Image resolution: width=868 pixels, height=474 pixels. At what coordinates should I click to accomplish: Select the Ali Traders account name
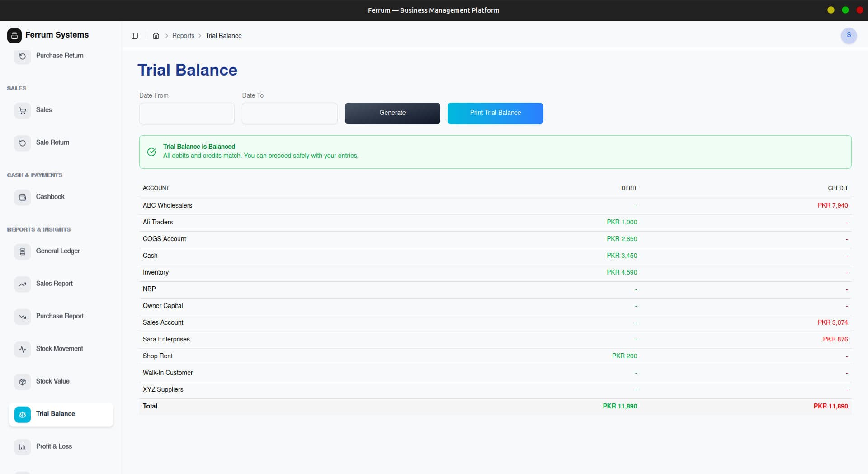point(158,222)
